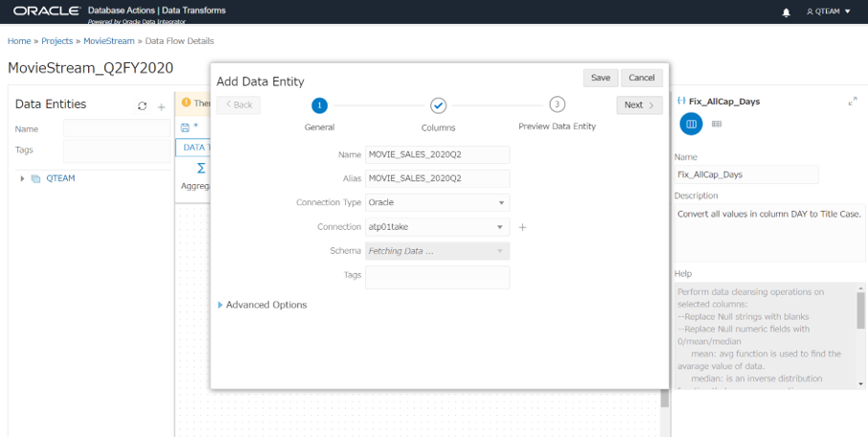The height and width of the screenshot is (437, 868).
Task: Switch to the table grid view icon
Action: click(717, 124)
